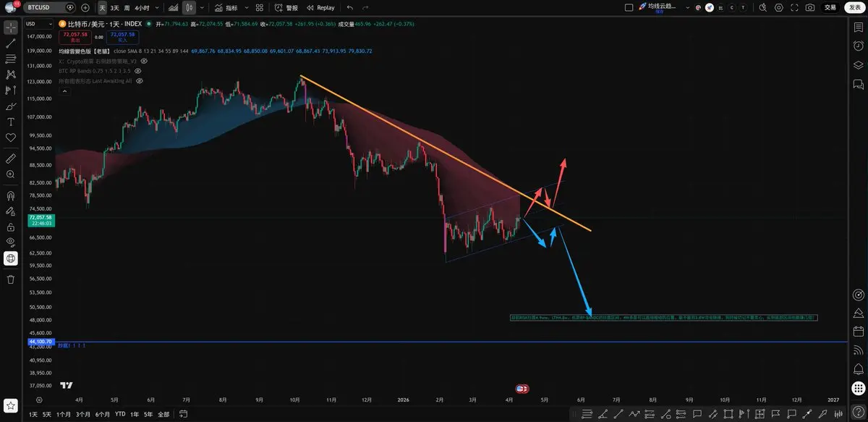Select the 3天 interval
The image size is (868, 422).
114,7
